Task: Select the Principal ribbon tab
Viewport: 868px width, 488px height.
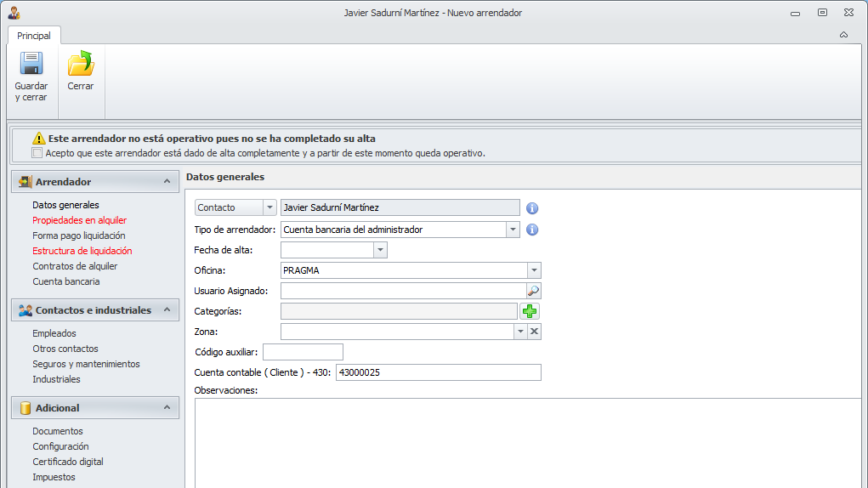Action: point(34,36)
